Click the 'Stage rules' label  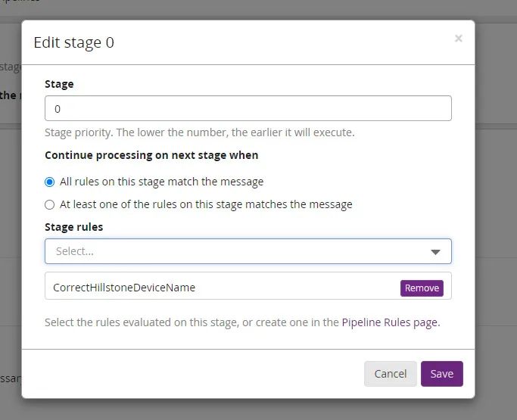[73, 226]
